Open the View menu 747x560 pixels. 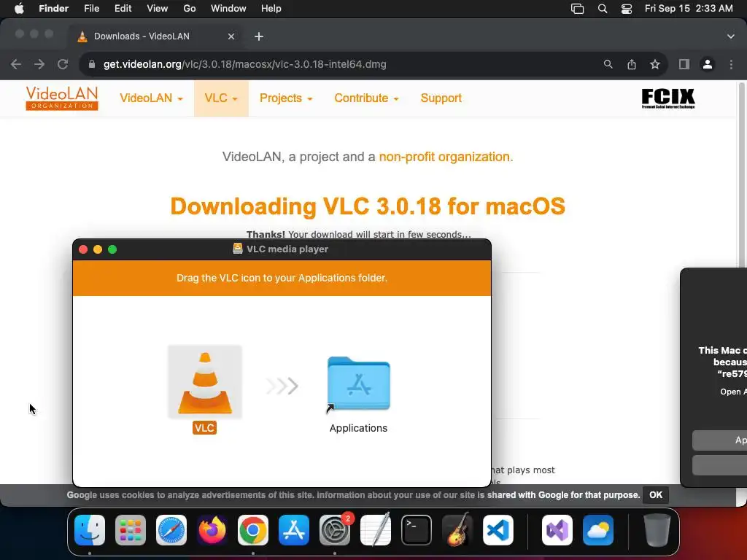158,9
